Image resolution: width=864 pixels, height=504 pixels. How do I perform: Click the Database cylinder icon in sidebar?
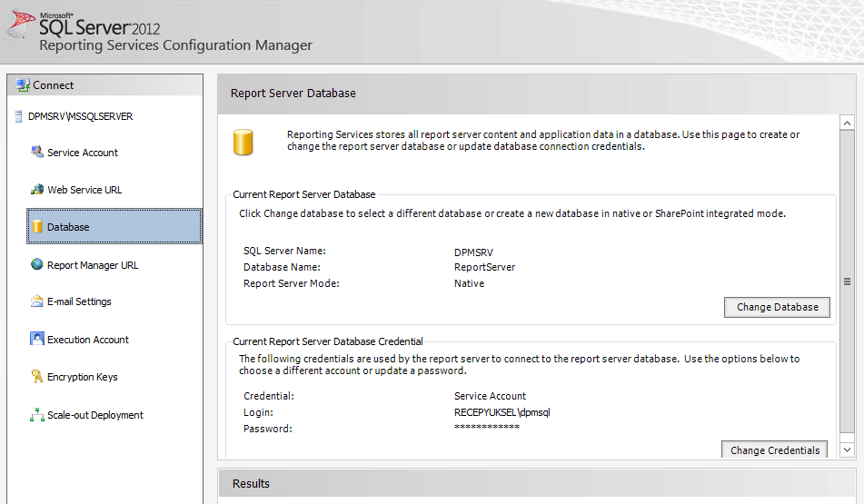click(x=37, y=226)
